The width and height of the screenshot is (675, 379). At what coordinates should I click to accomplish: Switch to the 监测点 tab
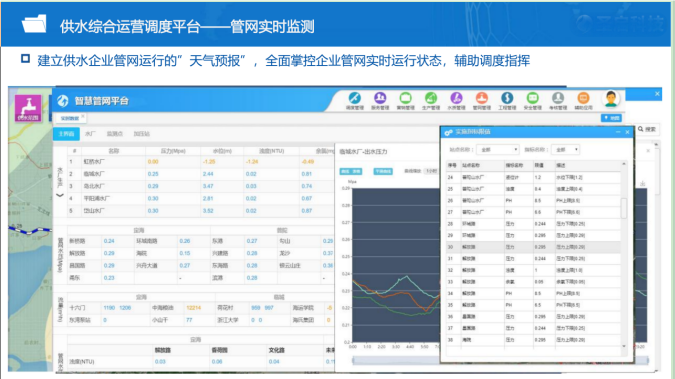point(115,134)
